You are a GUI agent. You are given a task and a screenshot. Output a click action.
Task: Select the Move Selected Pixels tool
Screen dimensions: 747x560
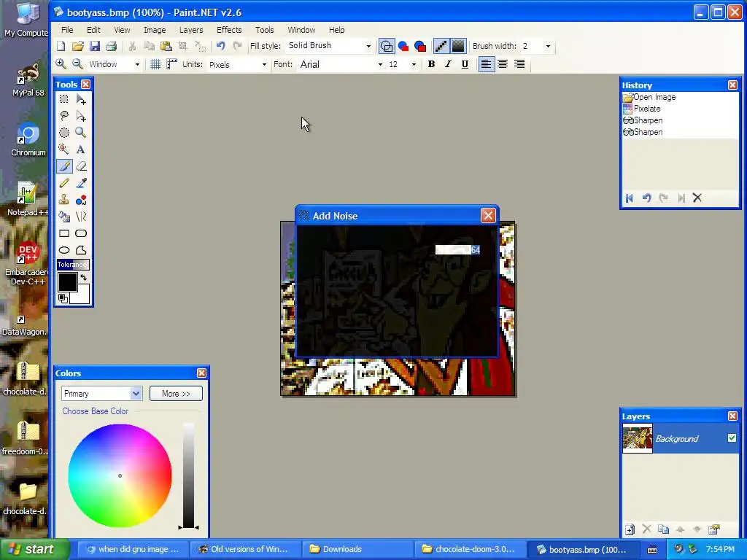pyautogui.click(x=81, y=99)
